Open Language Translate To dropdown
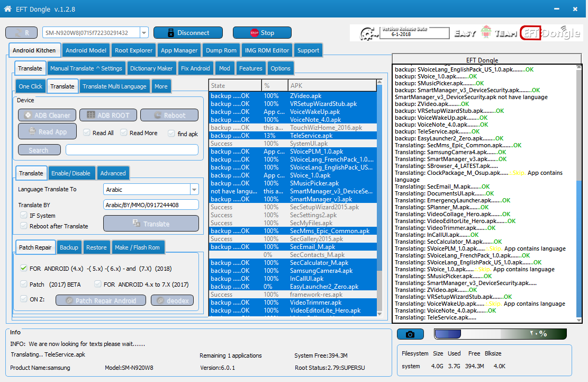Screen dimensions: 588x382 194,190
